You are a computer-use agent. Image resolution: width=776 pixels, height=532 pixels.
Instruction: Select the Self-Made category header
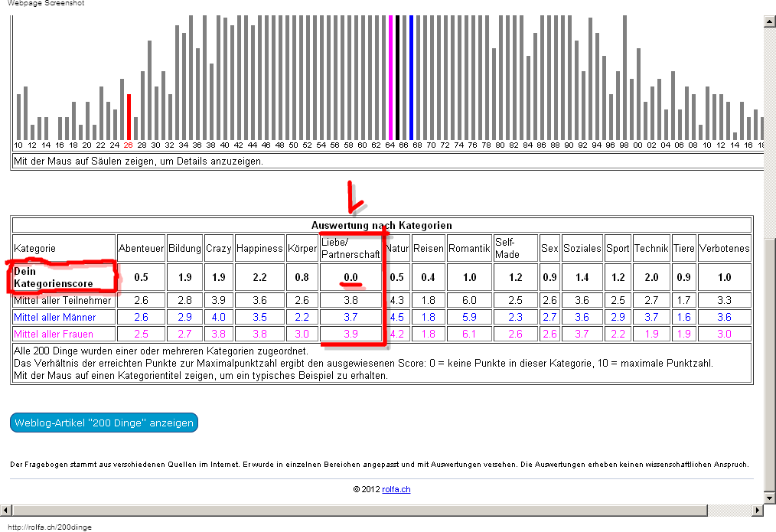515,248
